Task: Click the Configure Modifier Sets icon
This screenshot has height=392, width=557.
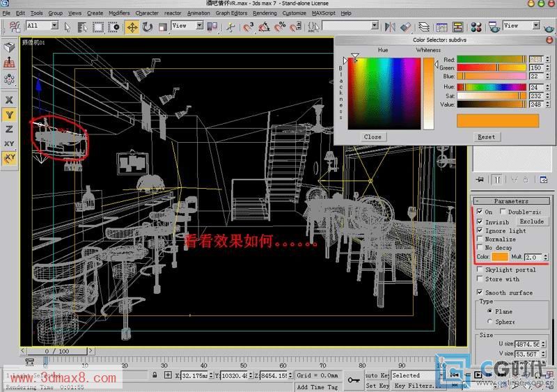Action: 544,180
